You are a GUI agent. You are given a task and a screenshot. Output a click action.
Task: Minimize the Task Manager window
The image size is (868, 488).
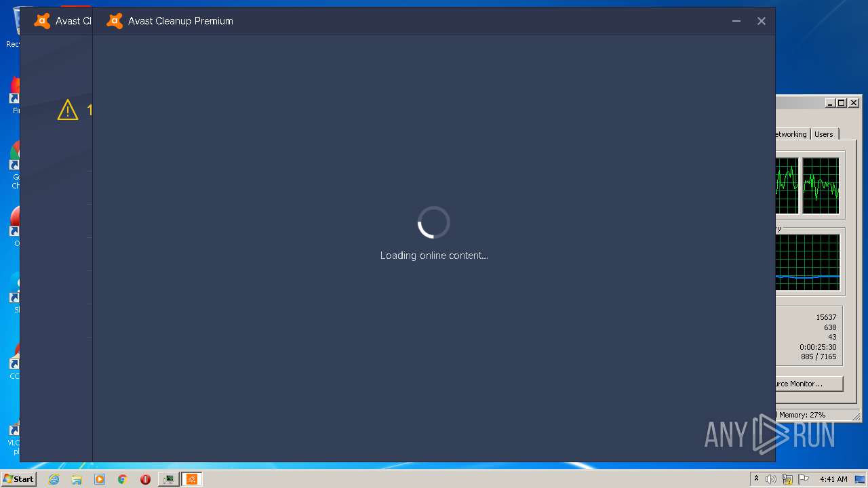[x=830, y=103]
